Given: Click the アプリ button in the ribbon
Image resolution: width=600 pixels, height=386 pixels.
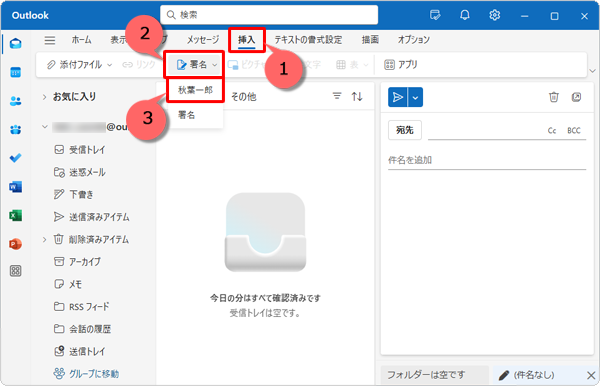Looking at the screenshot, I should tap(401, 65).
